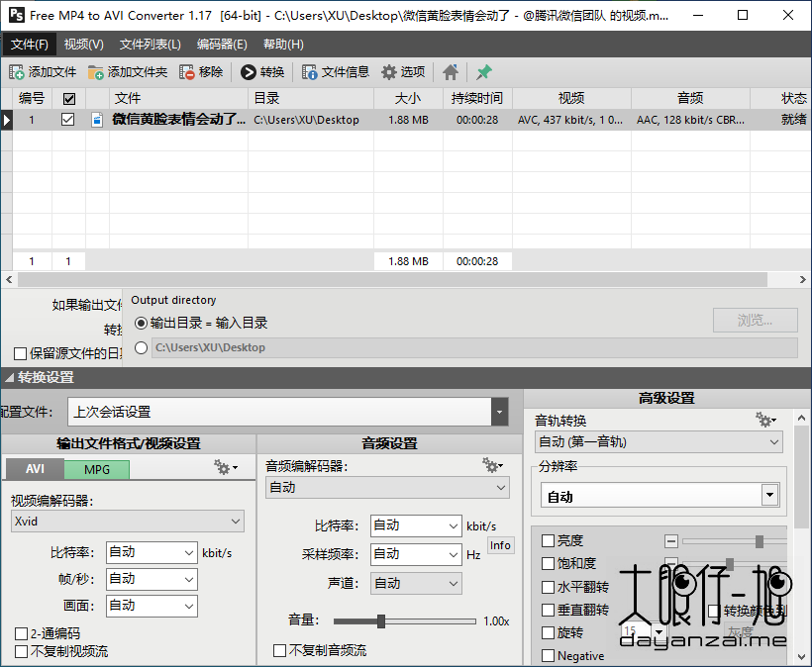Sort list by 持续时间 column header
The image size is (812, 667).
[x=477, y=98]
